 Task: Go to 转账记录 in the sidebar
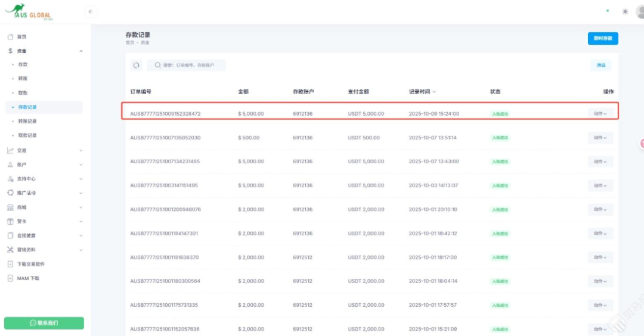(27, 121)
